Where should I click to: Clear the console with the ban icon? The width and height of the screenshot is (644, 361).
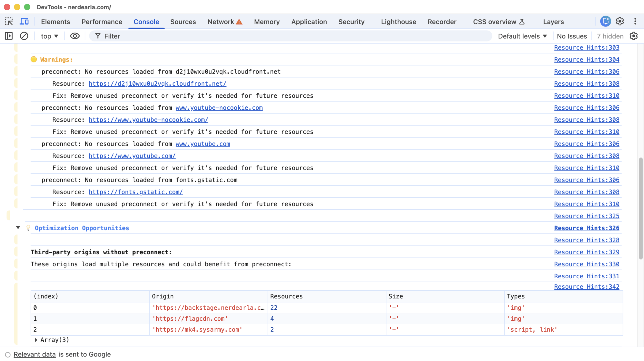pyautogui.click(x=24, y=36)
